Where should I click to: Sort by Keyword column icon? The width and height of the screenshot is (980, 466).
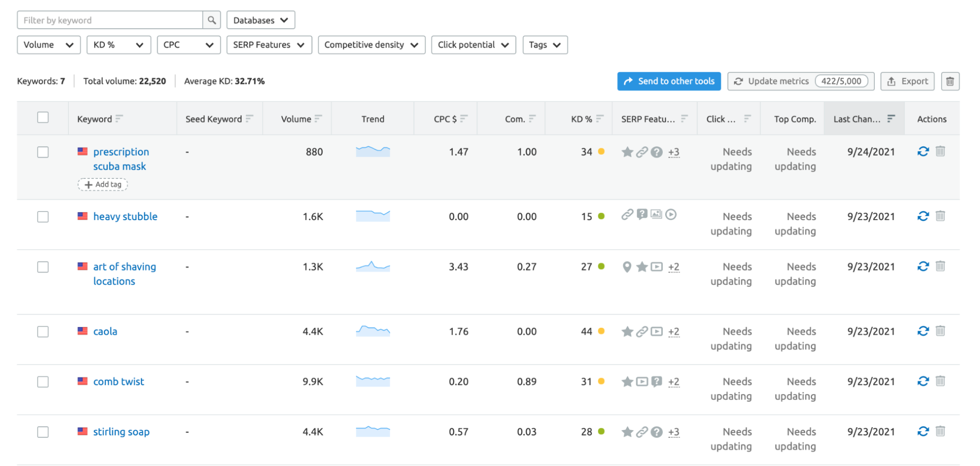pyautogui.click(x=119, y=119)
